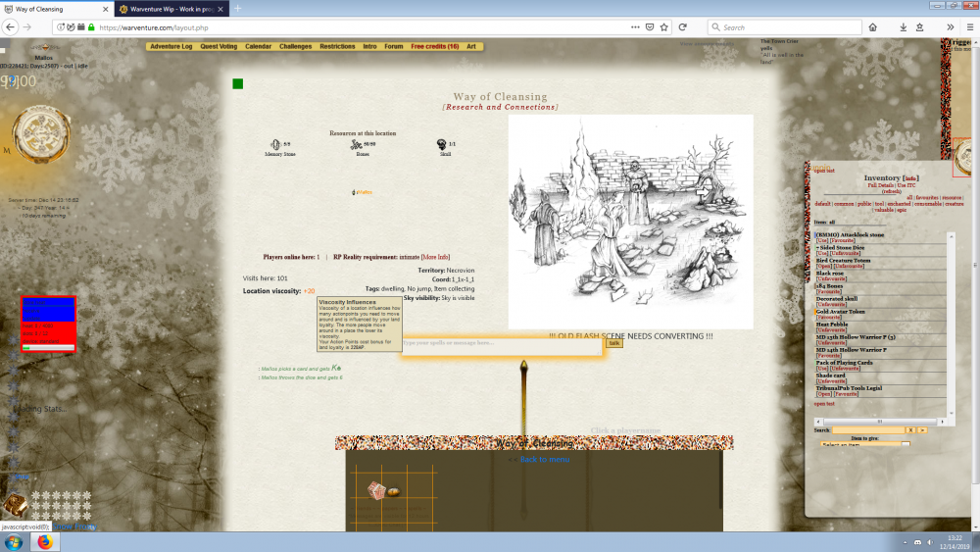
Task: Click the round golden medallion avatar at left
Action: tap(41, 133)
